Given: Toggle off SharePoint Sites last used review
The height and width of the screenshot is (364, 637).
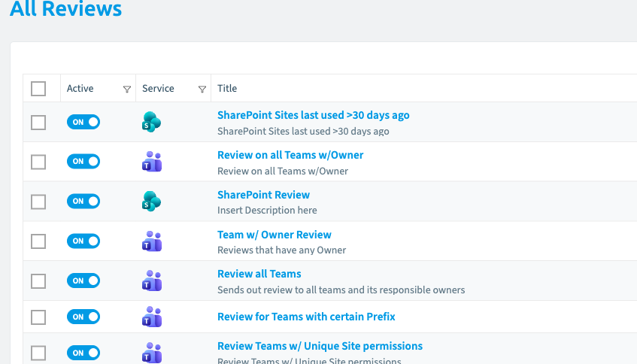Looking at the screenshot, I should (83, 122).
